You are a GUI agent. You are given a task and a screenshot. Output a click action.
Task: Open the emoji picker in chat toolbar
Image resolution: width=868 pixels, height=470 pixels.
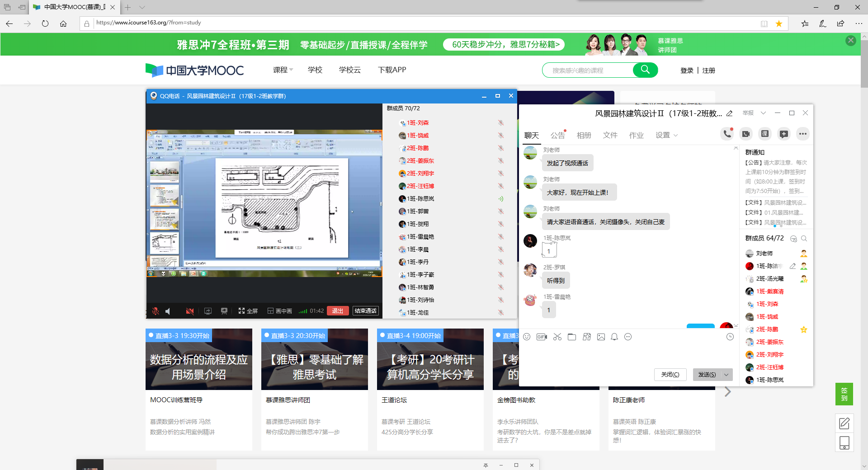coord(527,337)
